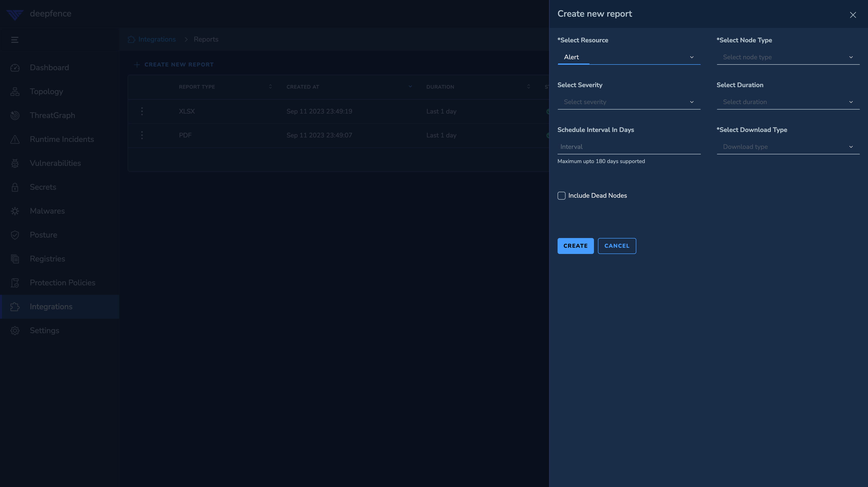Click the blue CREATE button
This screenshot has height=487, width=868.
click(576, 246)
